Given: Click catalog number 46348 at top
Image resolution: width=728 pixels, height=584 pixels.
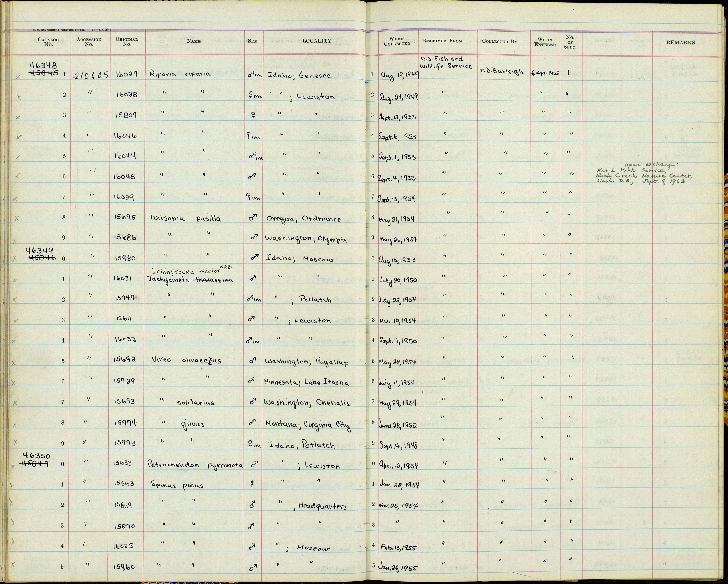Looking at the screenshot, I should click(43, 66).
